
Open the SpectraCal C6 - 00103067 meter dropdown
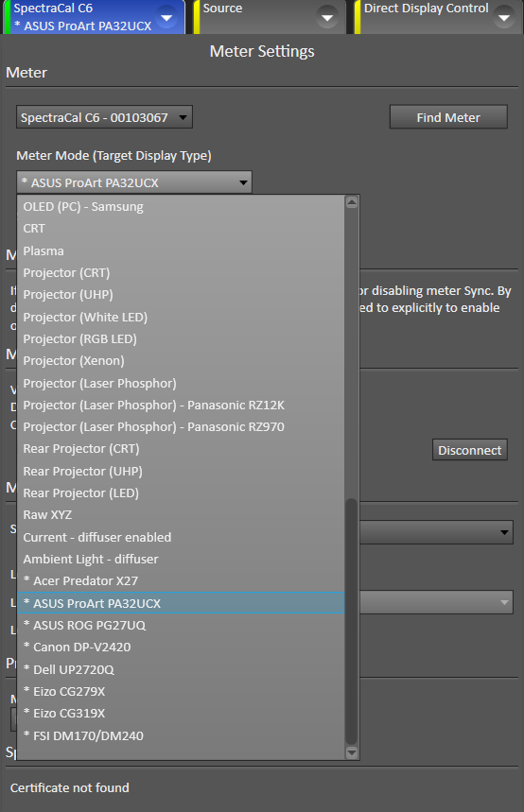(x=104, y=117)
